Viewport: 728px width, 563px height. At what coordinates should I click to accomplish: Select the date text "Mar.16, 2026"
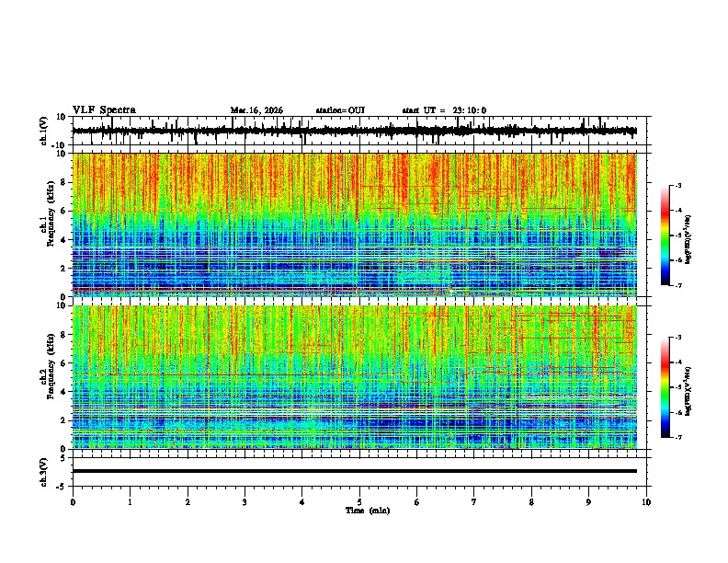[256, 110]
